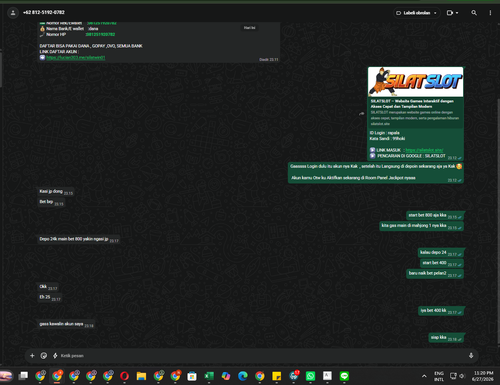
Task: Select the 'Eh 25' message
Action: click(x=49, y=297)
